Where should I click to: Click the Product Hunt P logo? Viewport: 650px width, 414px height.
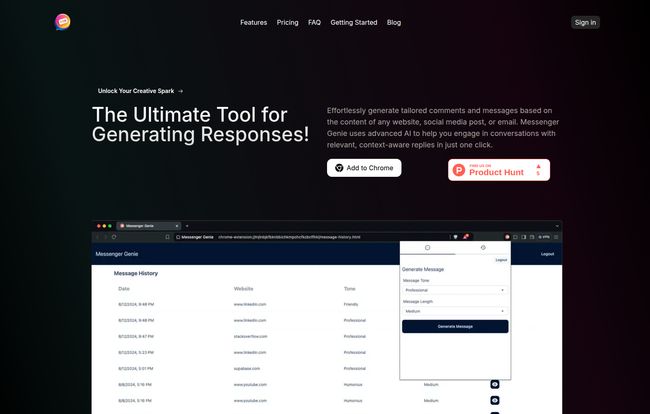(x=459, y=170)
